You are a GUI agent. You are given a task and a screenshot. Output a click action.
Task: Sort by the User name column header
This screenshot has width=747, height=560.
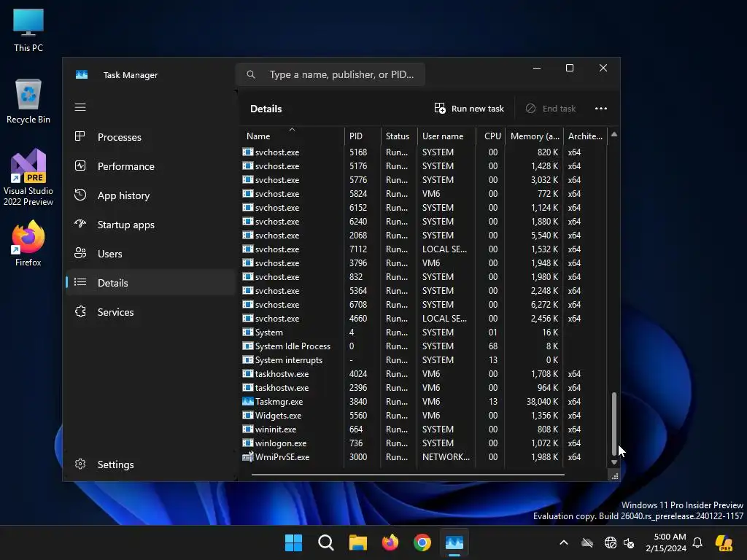click(x=446, y=136)
